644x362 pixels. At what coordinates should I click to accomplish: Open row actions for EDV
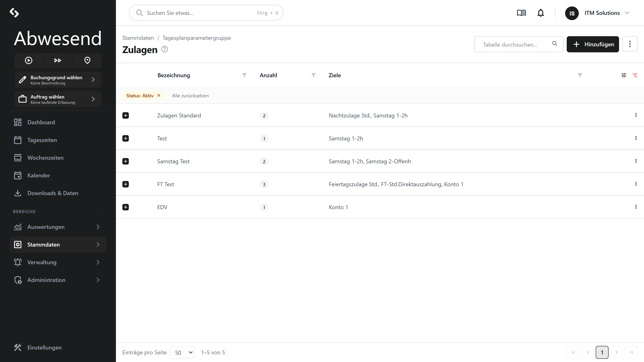click(x=636, y=207)
